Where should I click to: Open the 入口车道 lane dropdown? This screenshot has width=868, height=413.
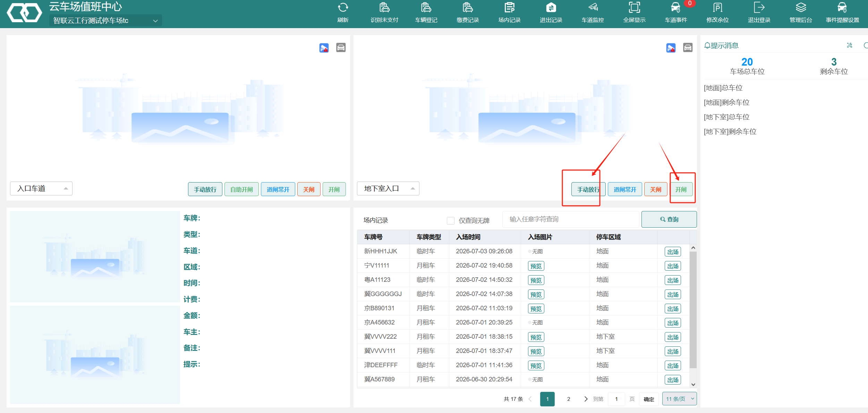tap(41, 188)
